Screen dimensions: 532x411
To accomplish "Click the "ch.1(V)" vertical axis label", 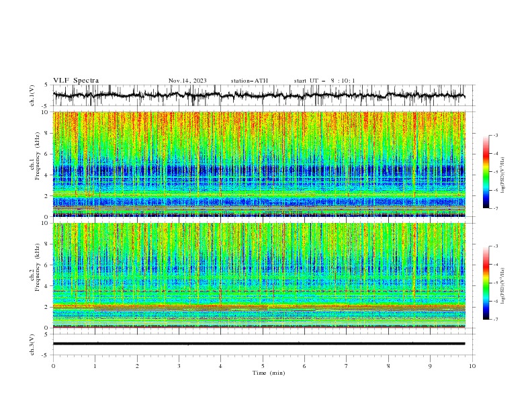I will click(32, 95).
